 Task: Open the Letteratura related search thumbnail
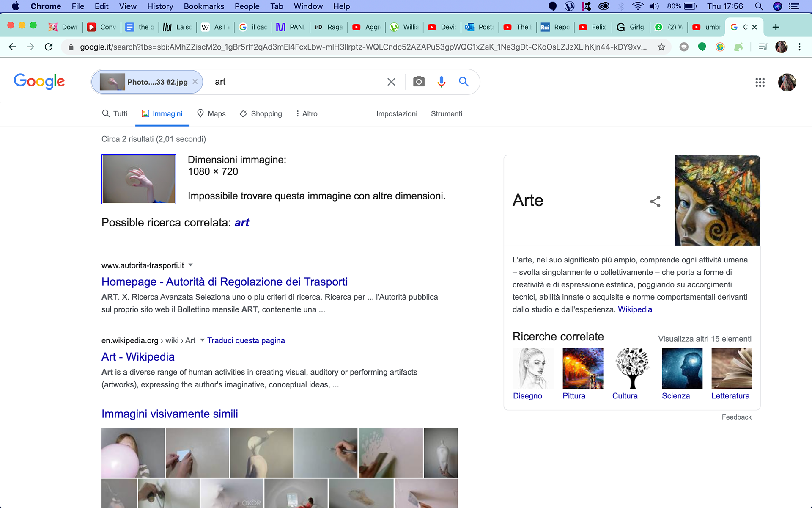(x=732, y=369)
